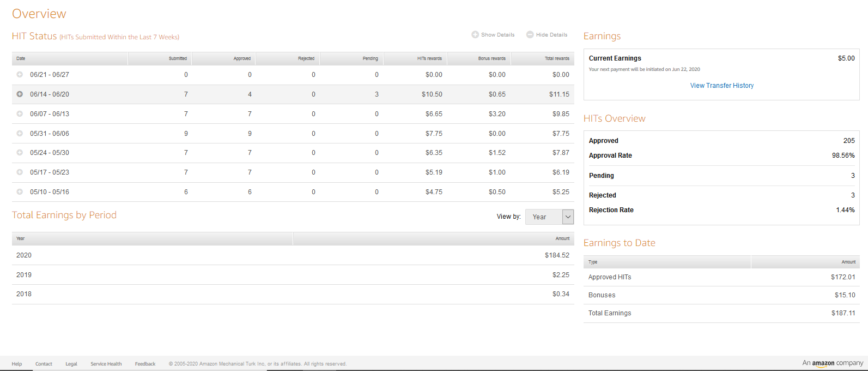Click the 05/31 - 06/06 date text
Image resolution: width=868 pixels, height=371 pixels.
click(x=50, y=134)
